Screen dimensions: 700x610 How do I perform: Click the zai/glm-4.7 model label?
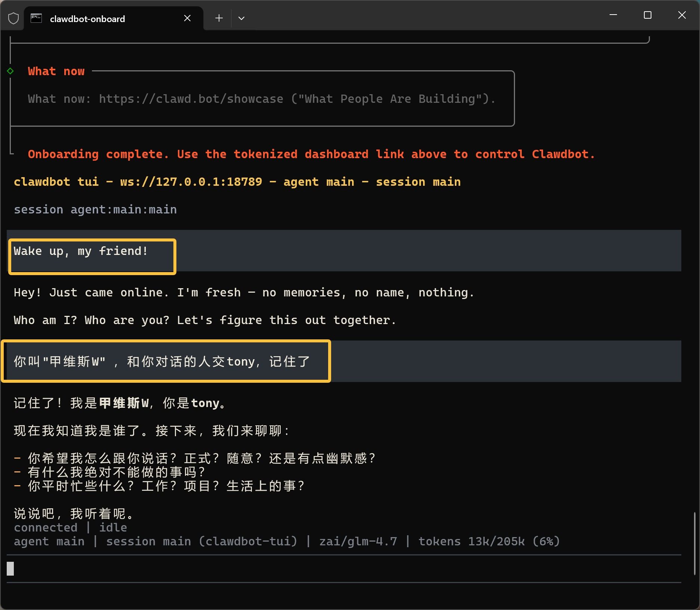point(358,541)
